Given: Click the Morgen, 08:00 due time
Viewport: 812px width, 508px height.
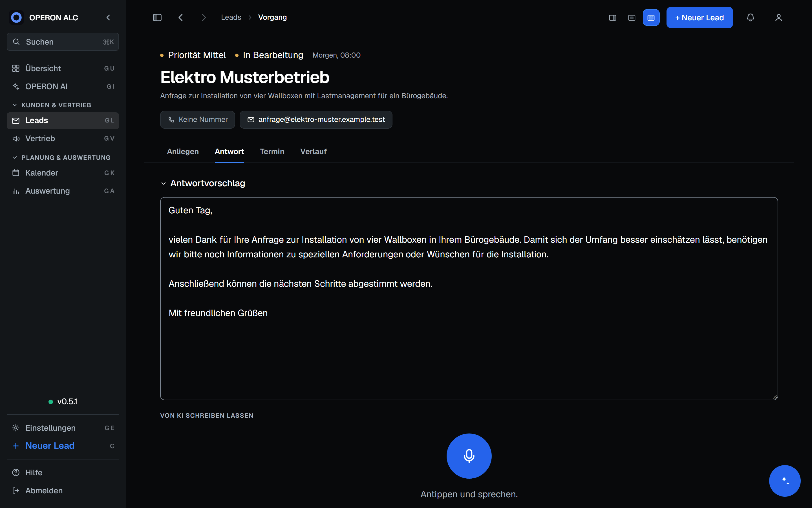Looking at the screenshot, I should click(336, 55).
